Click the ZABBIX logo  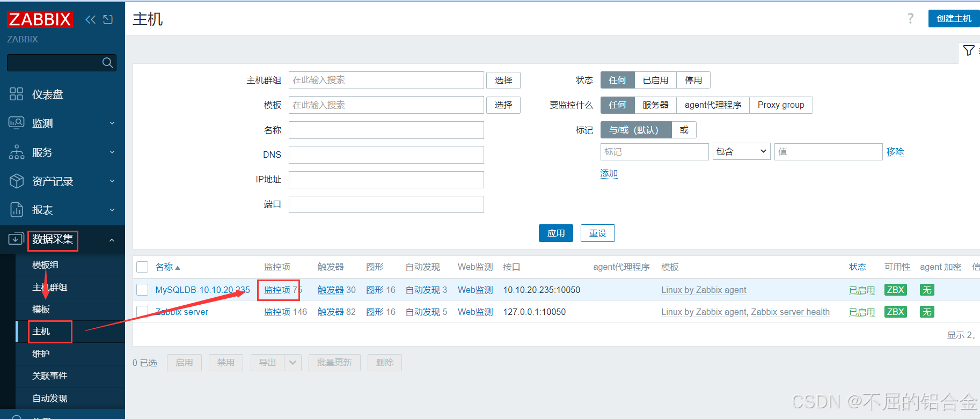coord(40,19)
